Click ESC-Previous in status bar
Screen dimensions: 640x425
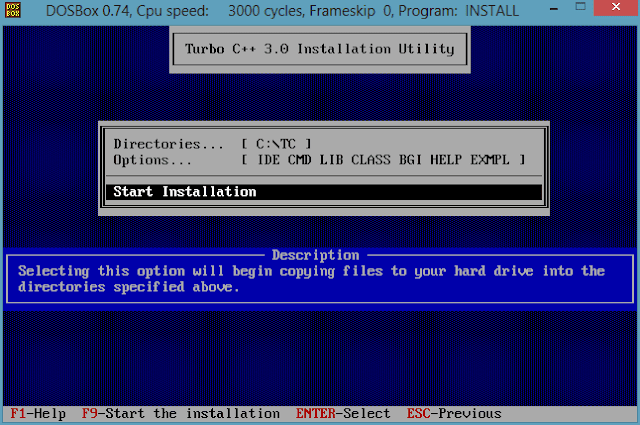454,414
